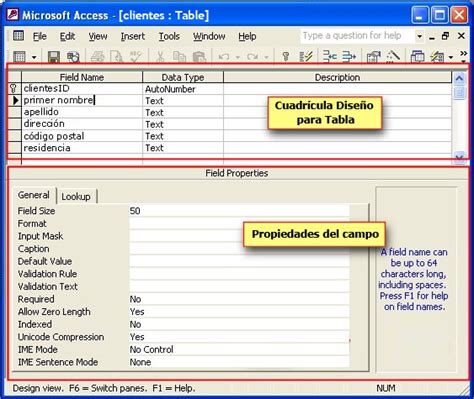The height and width of the screenshot is (399, 474).
Task: Save the table with the floppy icon
Action: point(54,57)
